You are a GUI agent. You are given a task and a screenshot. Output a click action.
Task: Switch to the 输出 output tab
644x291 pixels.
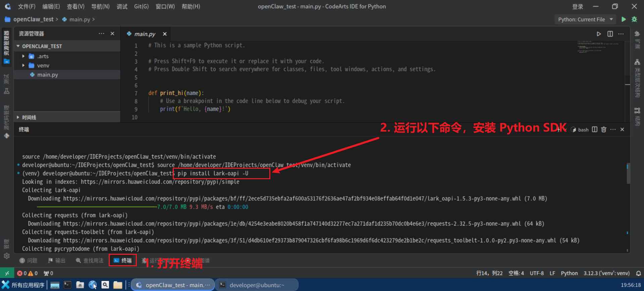(x=57, y=261)
